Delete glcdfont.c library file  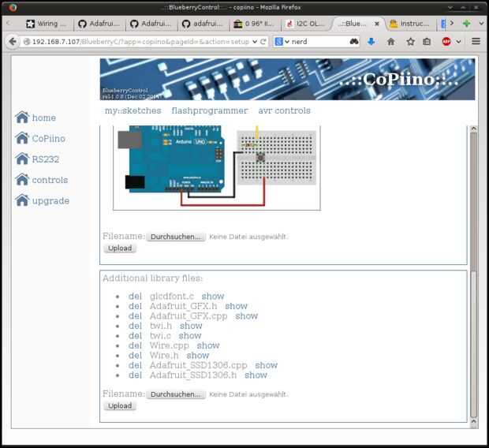135,296
